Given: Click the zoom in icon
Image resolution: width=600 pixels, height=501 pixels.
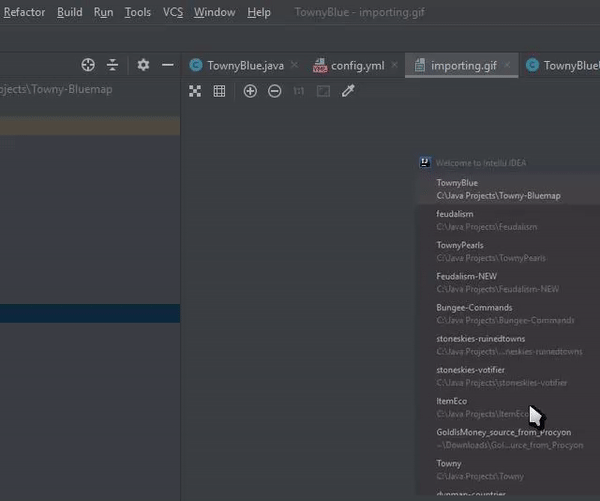Looking at the screenshot, I should click(x=250, y=91).
